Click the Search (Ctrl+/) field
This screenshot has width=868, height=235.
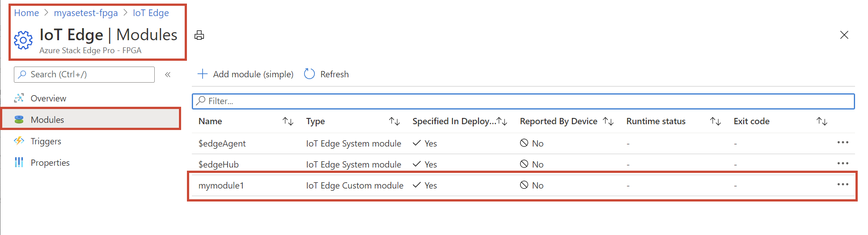tap(85, 75)
